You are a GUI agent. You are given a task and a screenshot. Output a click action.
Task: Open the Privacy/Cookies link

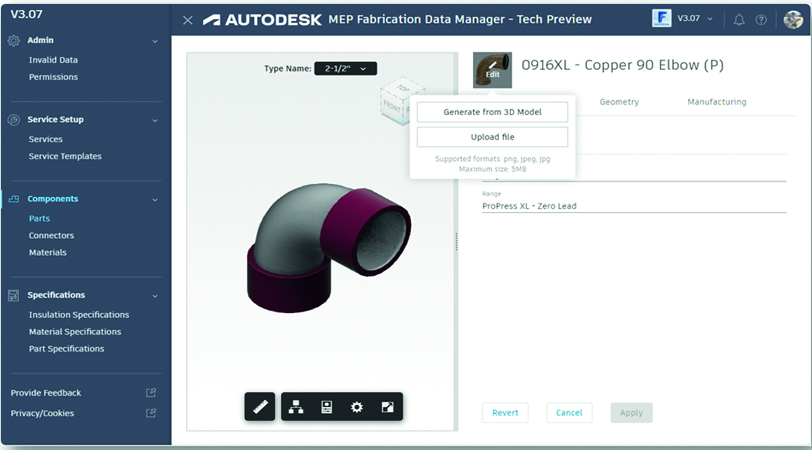tap(42, 413)
